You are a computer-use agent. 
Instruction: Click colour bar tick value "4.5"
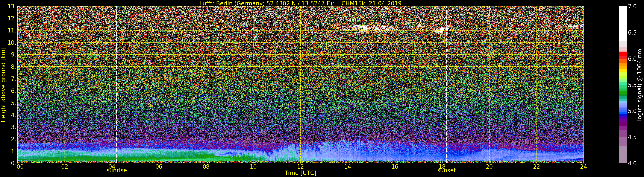pos(632,137)
